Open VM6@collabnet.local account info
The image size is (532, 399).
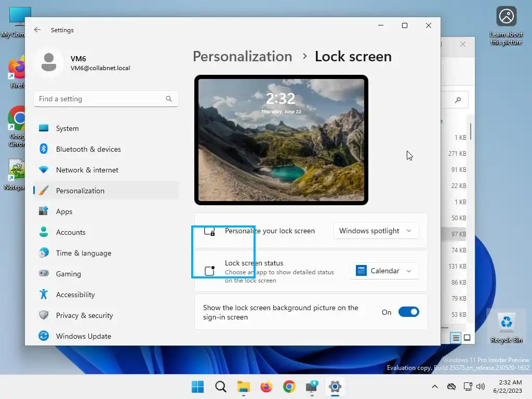point(100,68)
